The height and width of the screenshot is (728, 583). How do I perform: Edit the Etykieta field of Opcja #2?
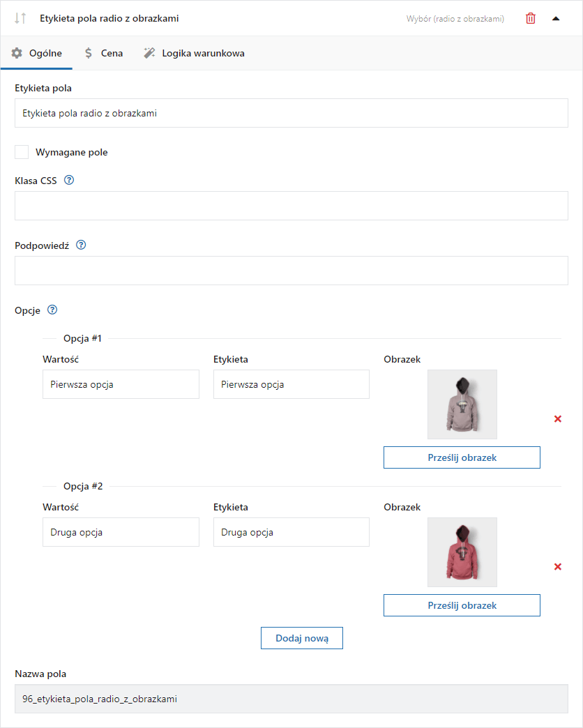click(x=291, y=532)
